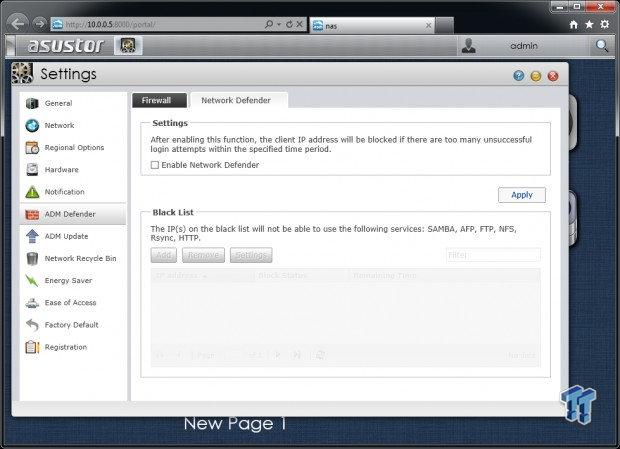Open browser tools gear icon

click(605, 24)
